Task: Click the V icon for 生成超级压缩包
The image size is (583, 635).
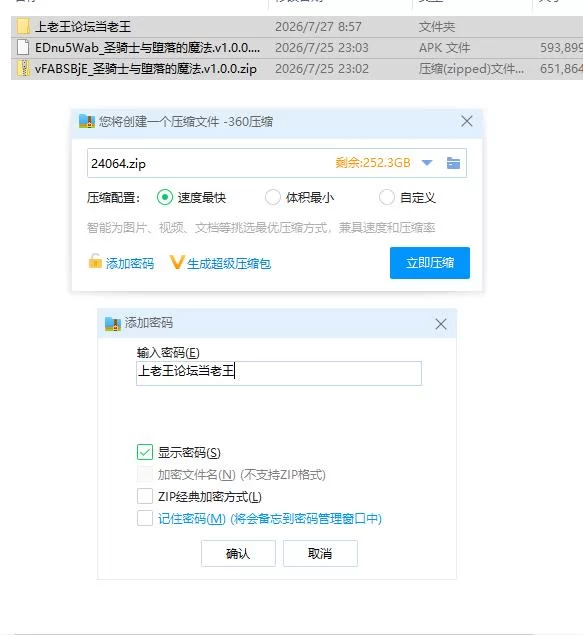Action: [x=177, y=262]
